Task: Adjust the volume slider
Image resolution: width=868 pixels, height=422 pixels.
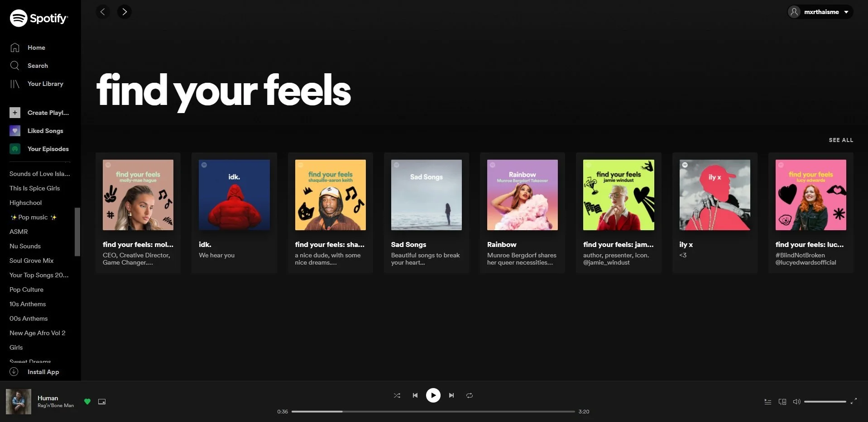Action: pos(825,402)
